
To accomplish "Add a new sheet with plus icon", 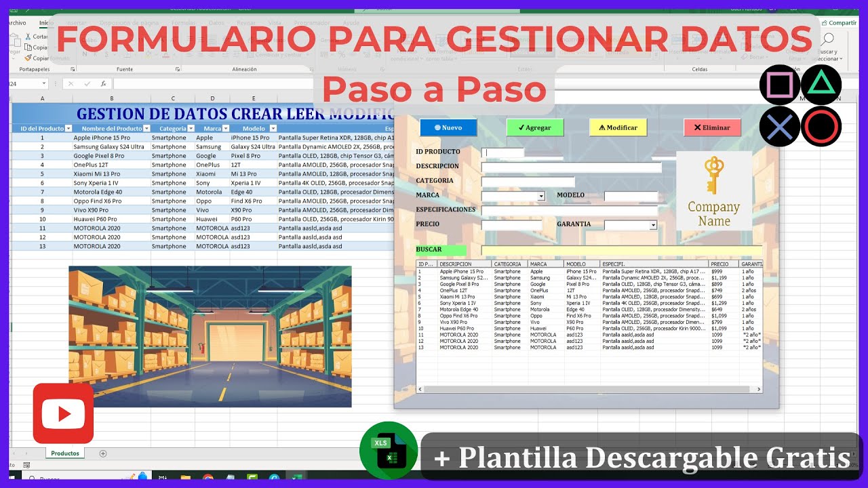I will click(x=103, y=453).
